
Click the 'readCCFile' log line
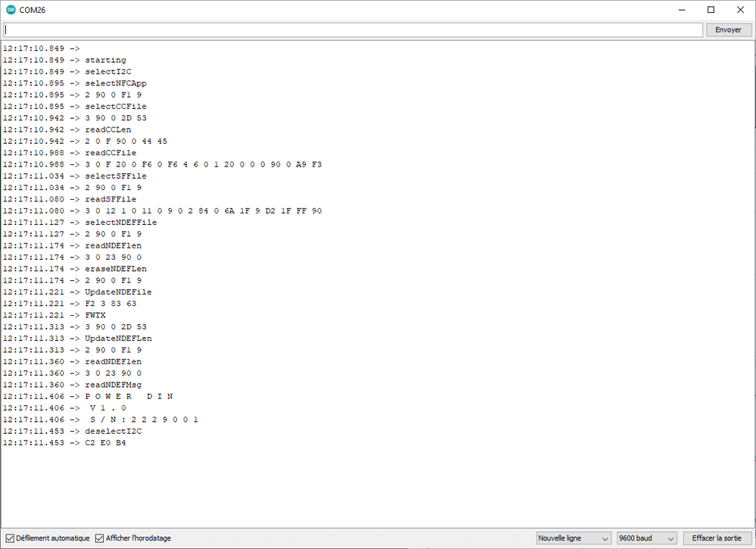(x=70, y=153)
